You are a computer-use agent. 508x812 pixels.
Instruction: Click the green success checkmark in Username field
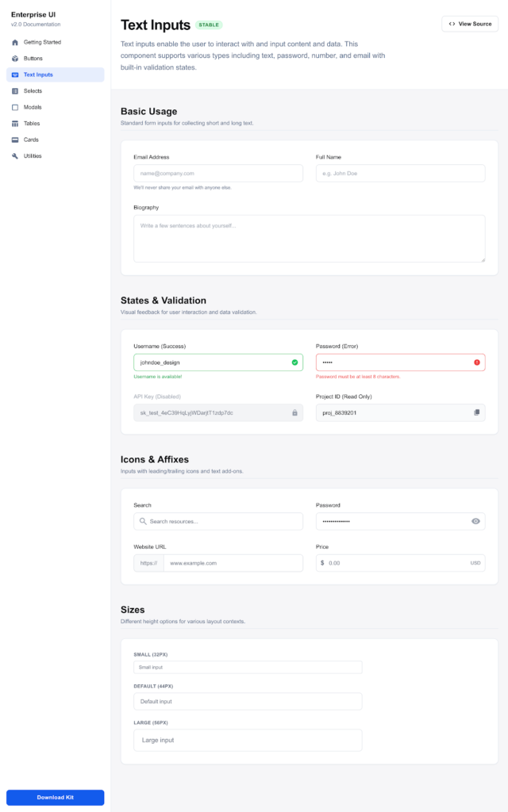tap(294, 362)
